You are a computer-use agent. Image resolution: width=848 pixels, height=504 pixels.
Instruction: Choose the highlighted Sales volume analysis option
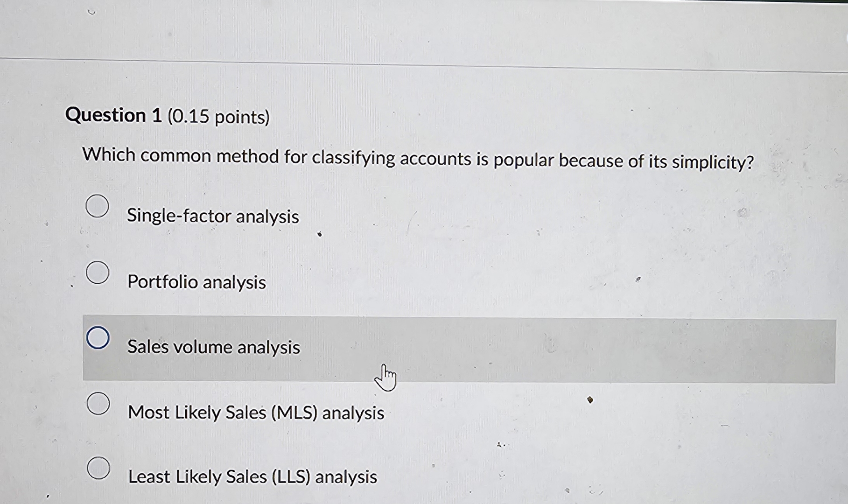click(x=214, y=347)
